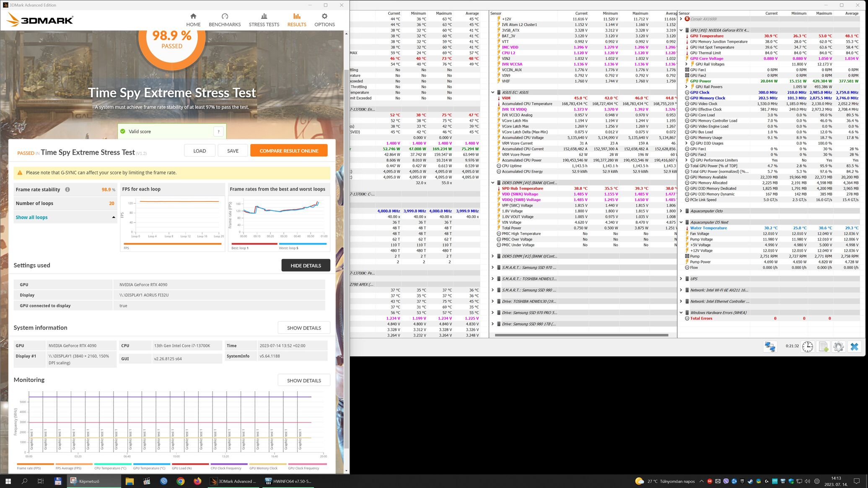This screenshot has height=488, width=868.
Task: Click the HWiNFO clock reset timer icon
Action: click(808, 346)
